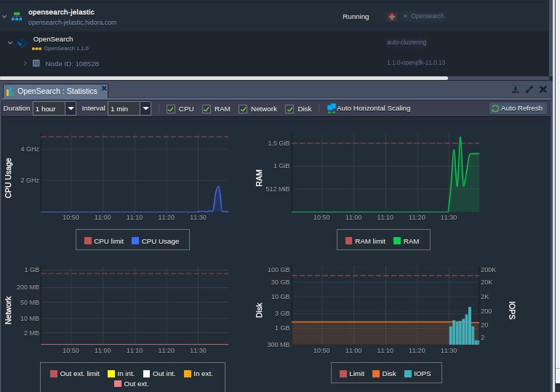
Task: Click the Out ext. limit legend swatch
Action: coord(54,374)
